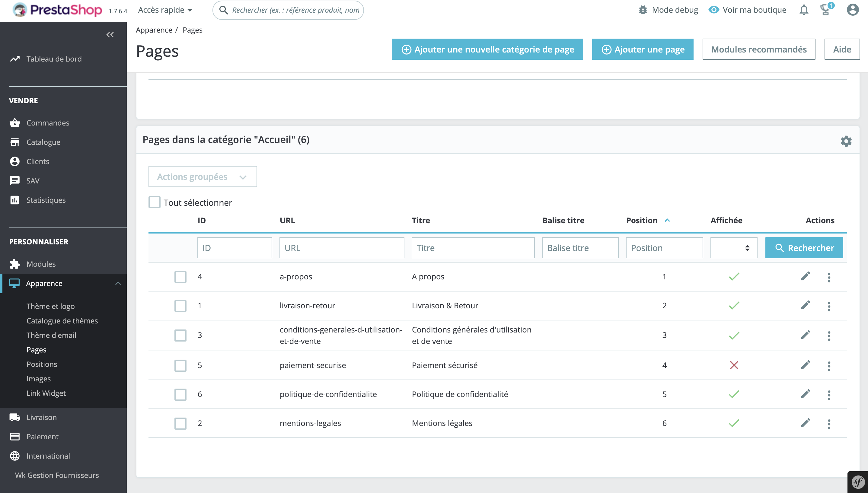Open Modules in the sidebar
868x493 pixels.
point(41,264)
